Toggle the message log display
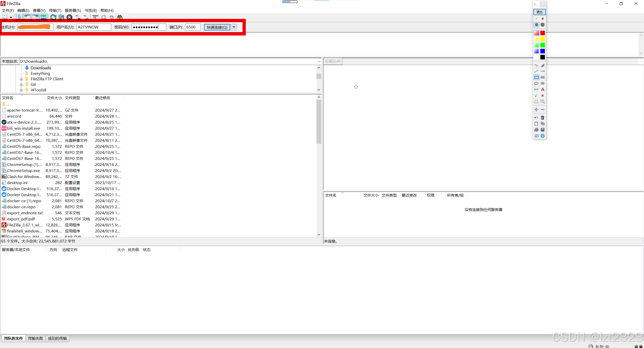Viewport: 644px width, 348px height. [x=20, y=17]
